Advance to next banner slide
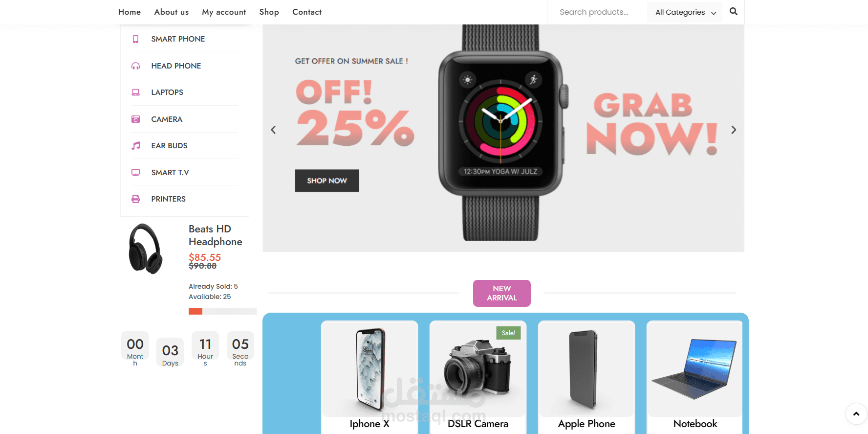The width and height of the screenshot is (868, 434). 733,130
